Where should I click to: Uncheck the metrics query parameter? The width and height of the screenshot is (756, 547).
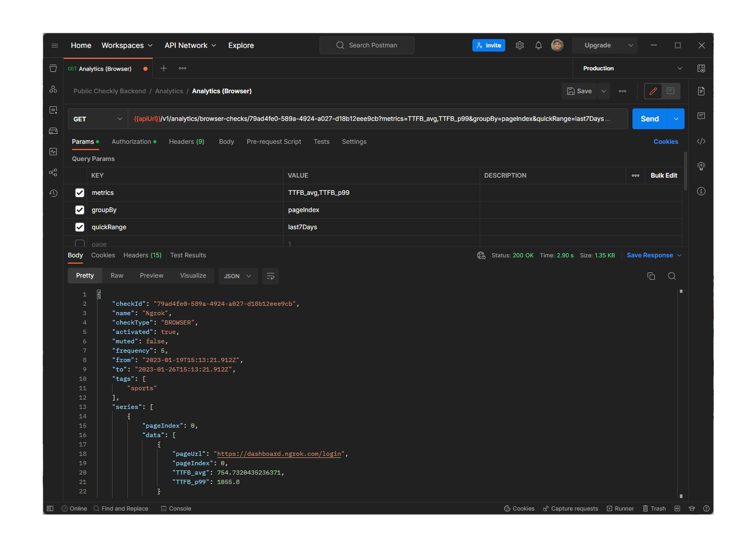79,192
